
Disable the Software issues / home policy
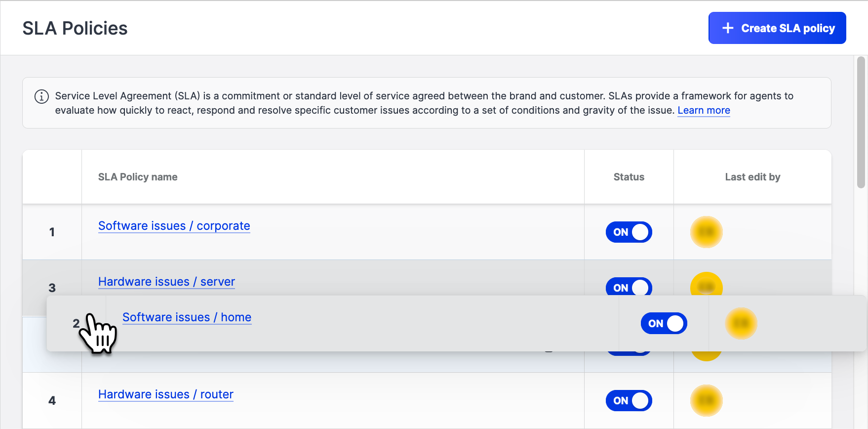664,323
